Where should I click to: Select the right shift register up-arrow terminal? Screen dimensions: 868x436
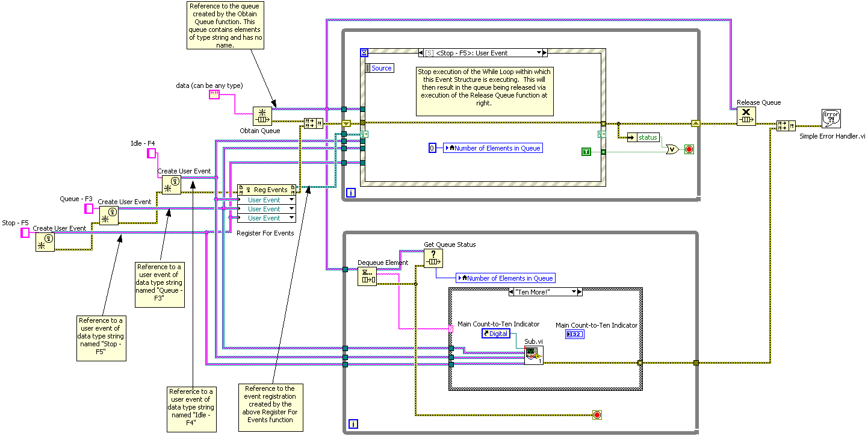pos(696,123)
